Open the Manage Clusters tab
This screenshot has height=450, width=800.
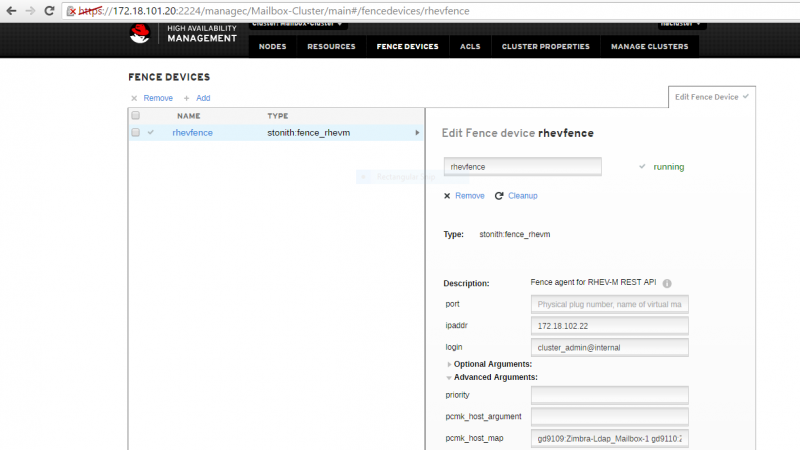649,46
